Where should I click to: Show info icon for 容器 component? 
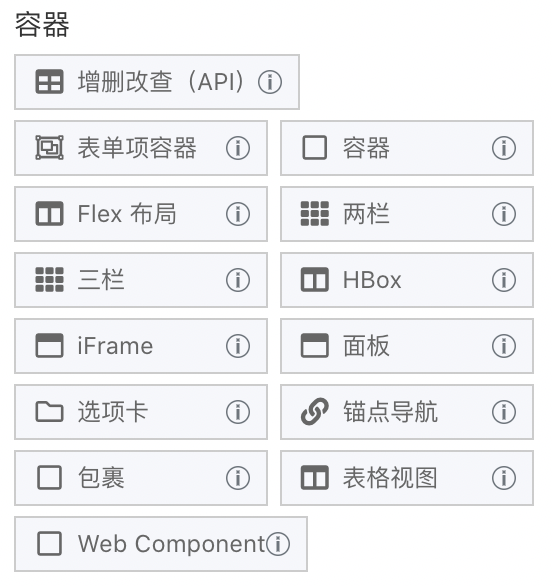click(504, 148)
